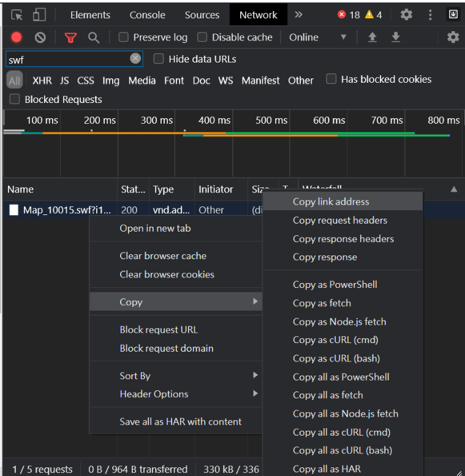This screenshot has height=476, width=465.
Task: Open the three-dot customize DevTools menu
Action: [x=430, y=15]
